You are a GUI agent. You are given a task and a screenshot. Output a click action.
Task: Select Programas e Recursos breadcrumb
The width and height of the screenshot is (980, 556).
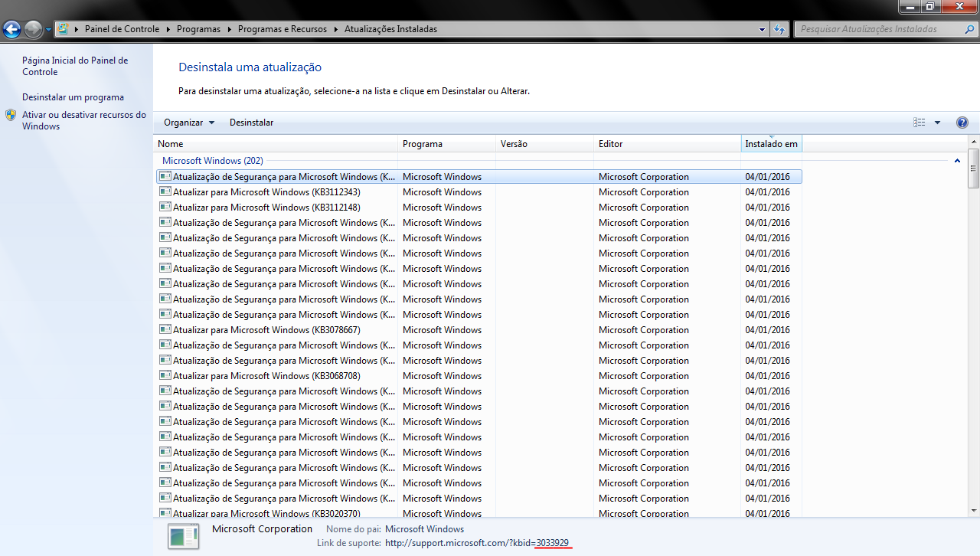click(x=282, y=29)
